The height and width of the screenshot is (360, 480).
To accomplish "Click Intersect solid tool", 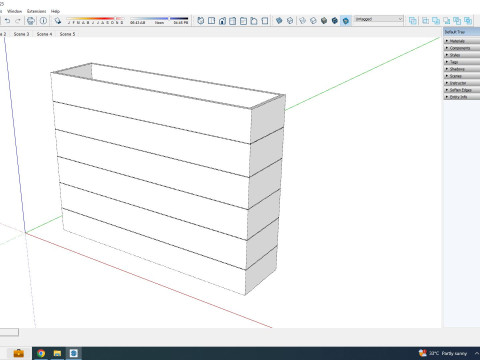I will pyautogui.click(x=425, y=21).
